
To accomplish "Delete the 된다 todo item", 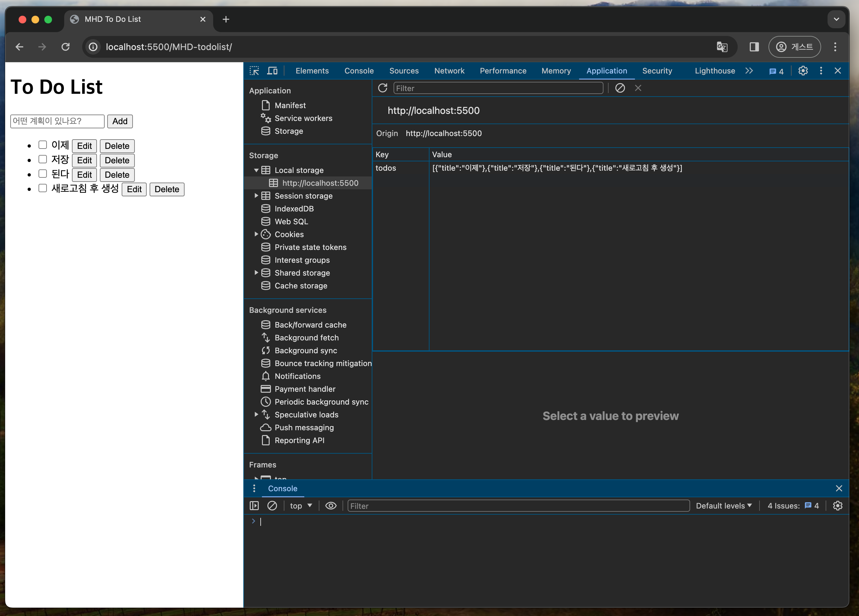I will pyautogui.click(x=117, y=175).
